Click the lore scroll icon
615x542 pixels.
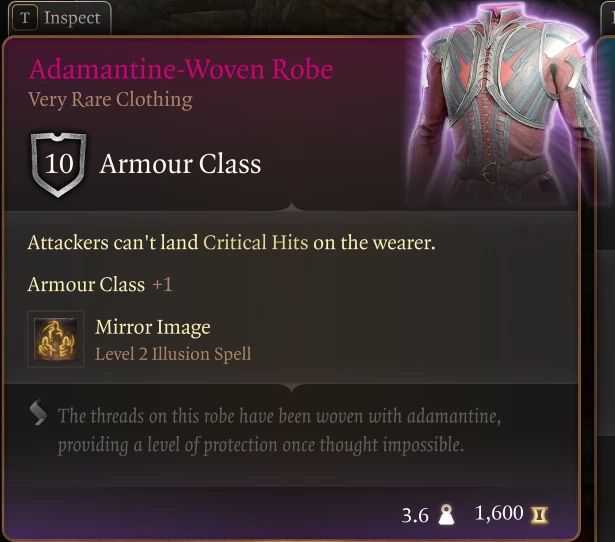pos(38,412)
